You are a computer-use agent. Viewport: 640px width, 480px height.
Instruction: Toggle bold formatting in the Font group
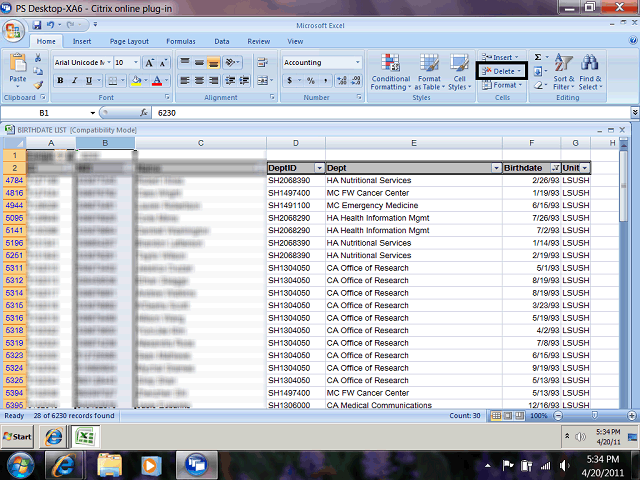click(60, 80)
